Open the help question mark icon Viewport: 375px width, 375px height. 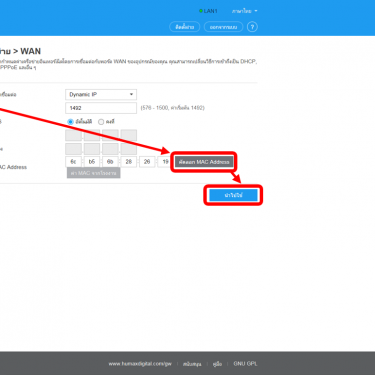(252, 27)
